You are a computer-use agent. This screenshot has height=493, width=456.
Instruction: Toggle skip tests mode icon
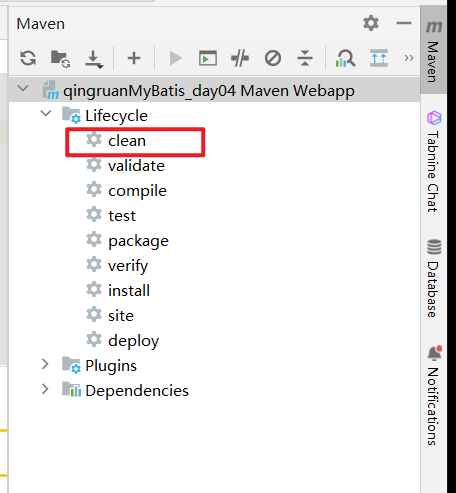coord(273,59)
